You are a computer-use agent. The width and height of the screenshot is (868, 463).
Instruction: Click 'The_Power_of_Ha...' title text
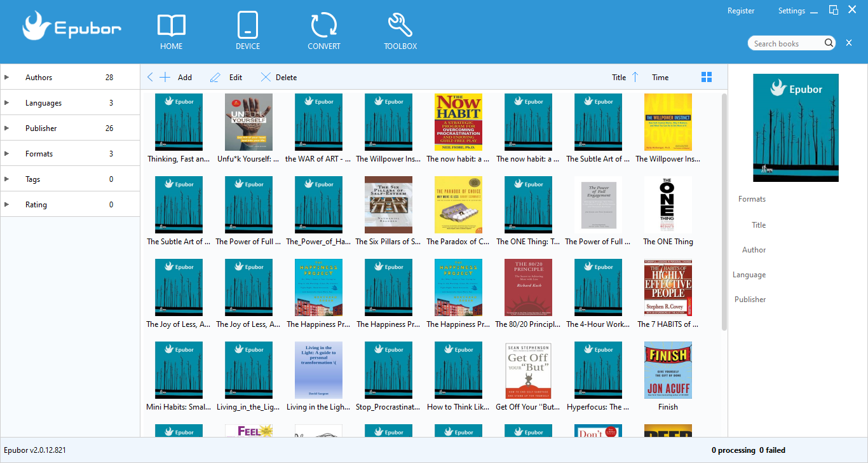click(x=318, y=242)
